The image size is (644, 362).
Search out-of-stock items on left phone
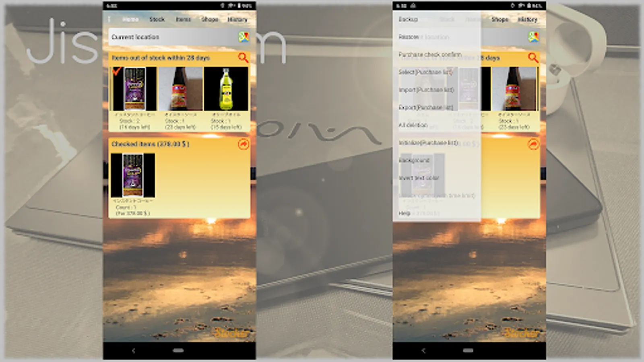tap(243, 58)
